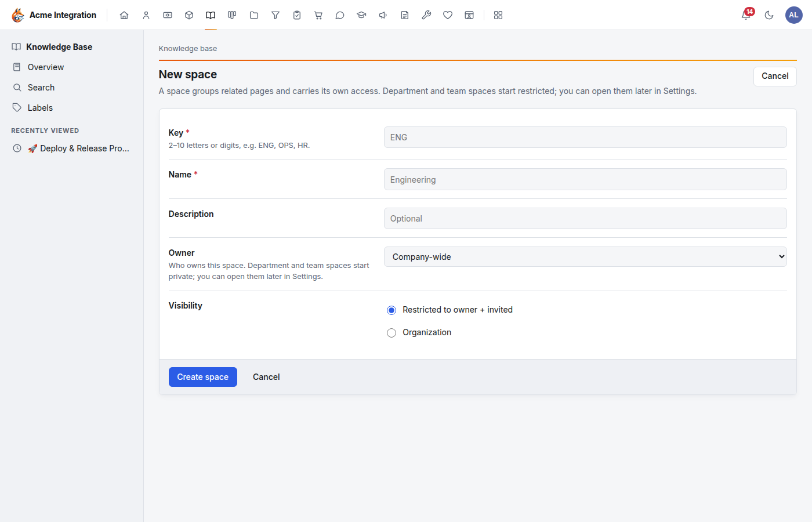812x522 pixels.
Task: Open the home icon in top navigation
Action: (x=124, y=15)
